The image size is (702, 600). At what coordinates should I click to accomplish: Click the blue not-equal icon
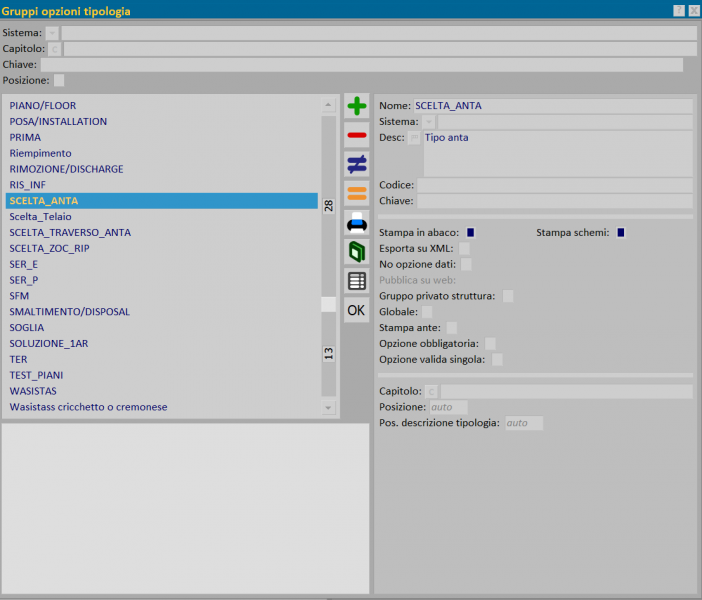coord(356,164)
